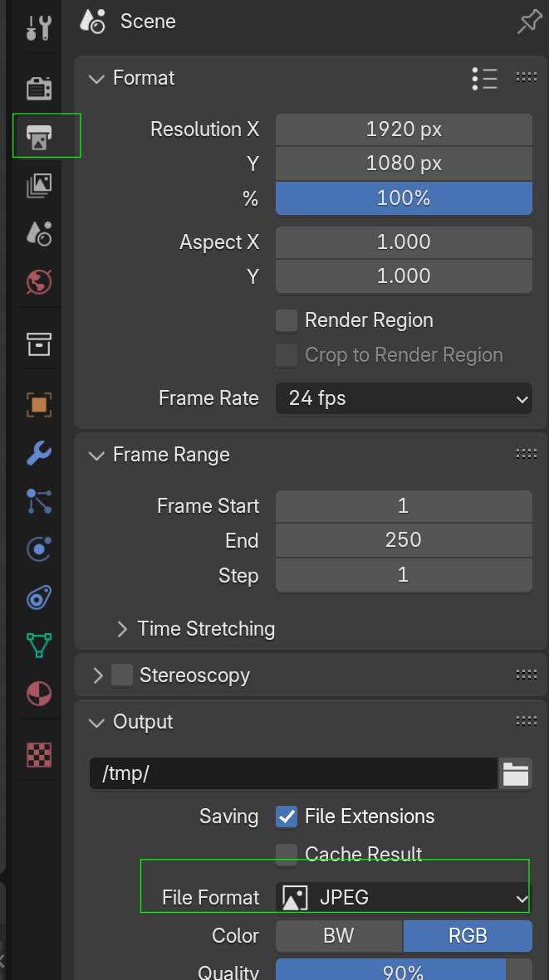Uncheck the File Extensions checkbox
Image resolution: width=549 pixels, height=980 pixels.
point(287,817)
